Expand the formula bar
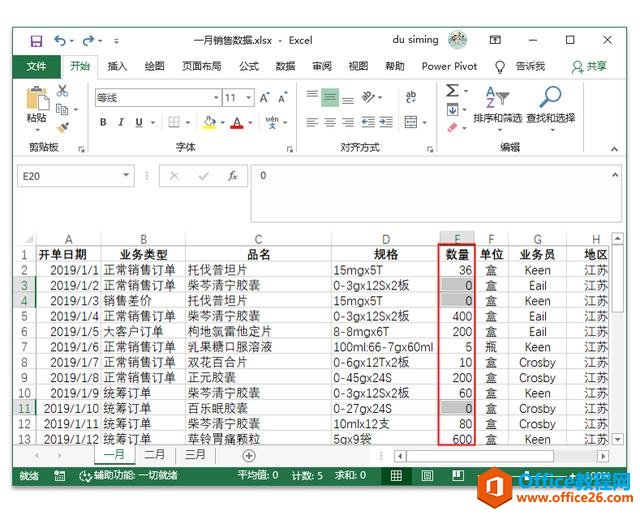 [x=615, y=175]
